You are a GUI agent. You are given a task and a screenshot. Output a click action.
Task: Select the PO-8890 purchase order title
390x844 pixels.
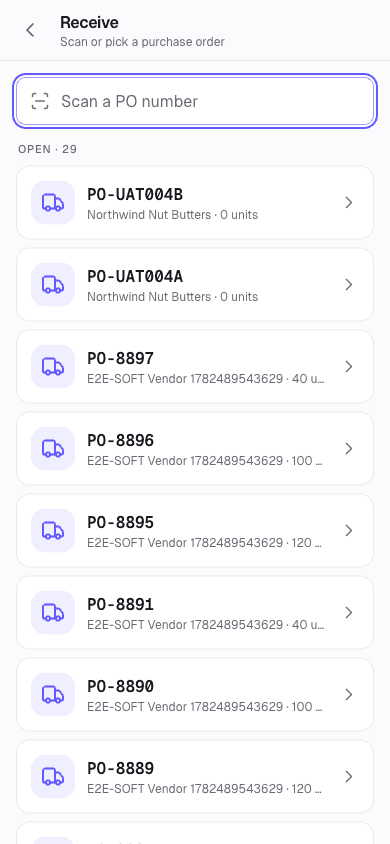(x=120, y=686)
